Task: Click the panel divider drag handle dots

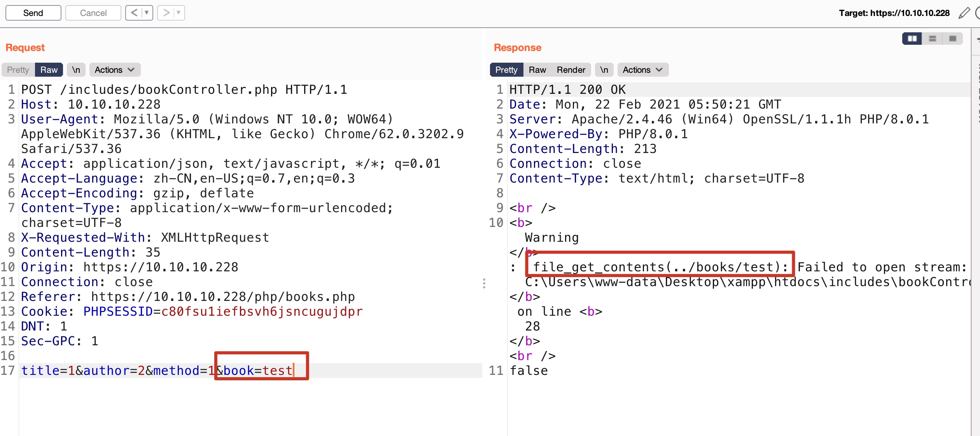Action: pyautogui.click(x=484, y=283)
